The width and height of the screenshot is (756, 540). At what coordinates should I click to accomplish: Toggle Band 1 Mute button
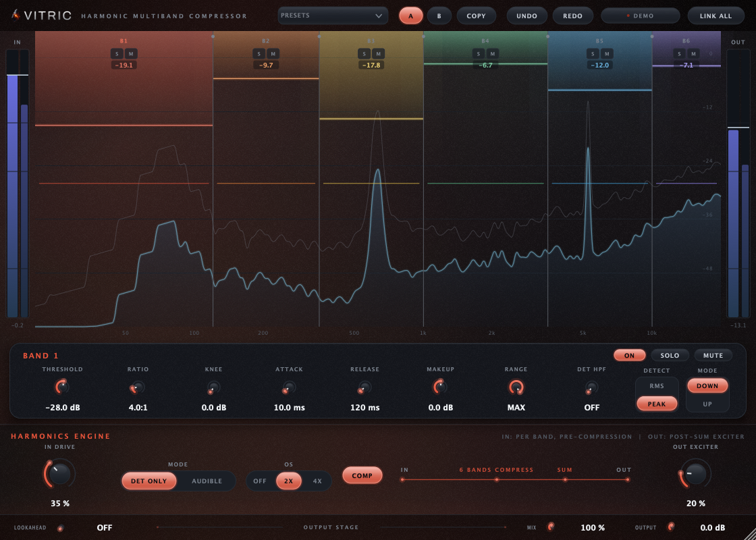coord(713,355)
